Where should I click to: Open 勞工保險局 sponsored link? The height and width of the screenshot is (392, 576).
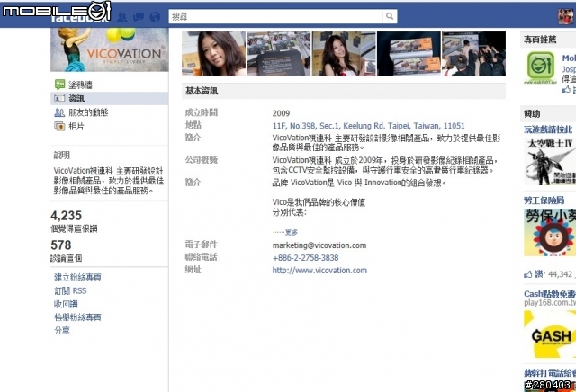[x=544, y=200]
